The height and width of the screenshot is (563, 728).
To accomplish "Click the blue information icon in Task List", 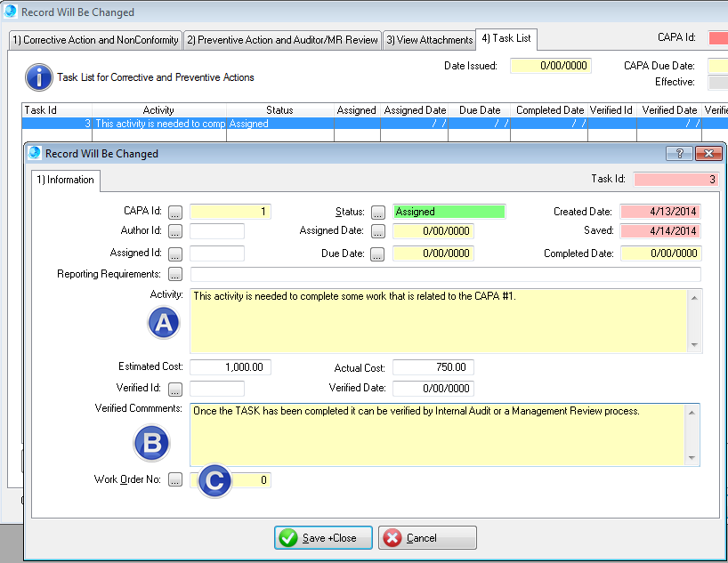I will pyautogui.click(x=38, y=77).
